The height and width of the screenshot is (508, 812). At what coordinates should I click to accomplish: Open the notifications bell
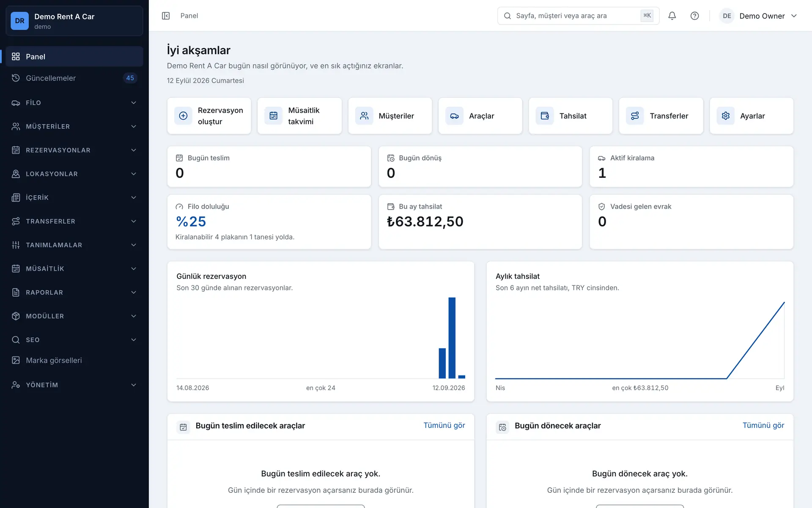[672, 16]
